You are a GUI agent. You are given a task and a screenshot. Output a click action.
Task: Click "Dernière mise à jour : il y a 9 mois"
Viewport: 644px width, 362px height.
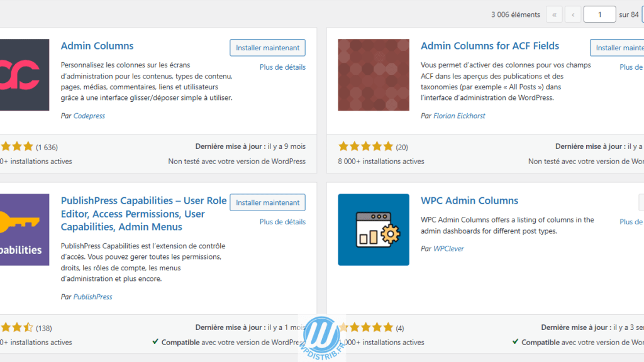[250, 146]
